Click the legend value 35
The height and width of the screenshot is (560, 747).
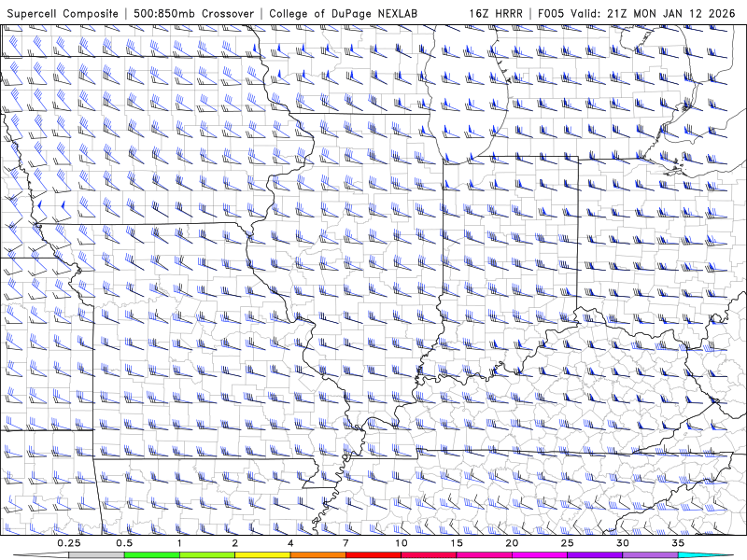pyautogui.click(x=678, y=543)
